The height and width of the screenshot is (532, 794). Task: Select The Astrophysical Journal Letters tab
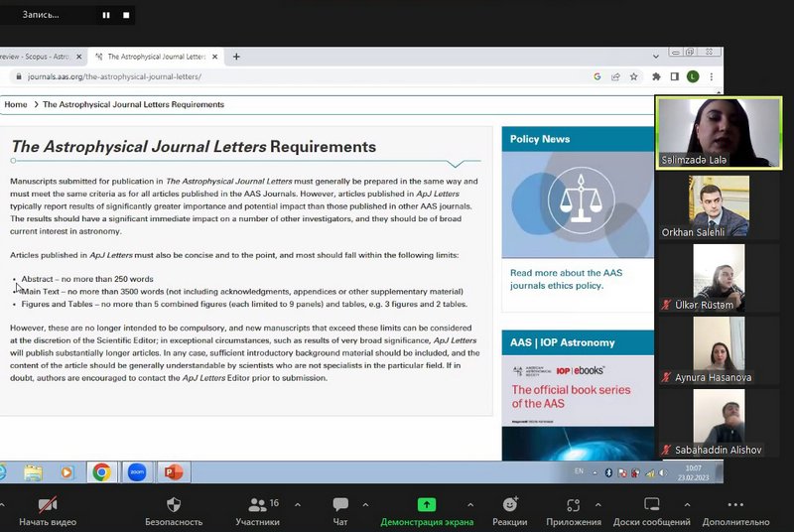[156, 57]
